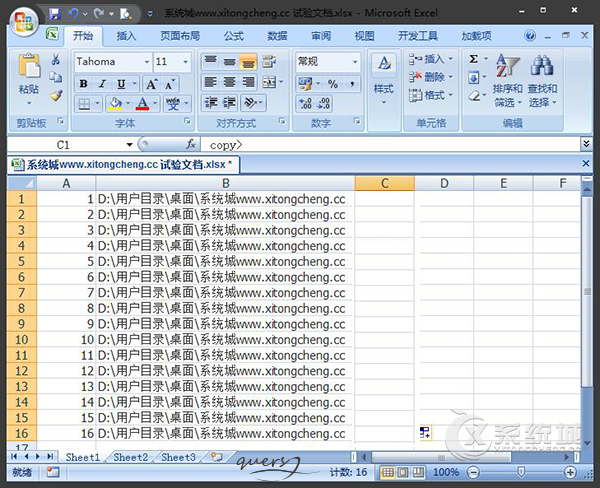
Task: Decrease font size
Action: 170,84
